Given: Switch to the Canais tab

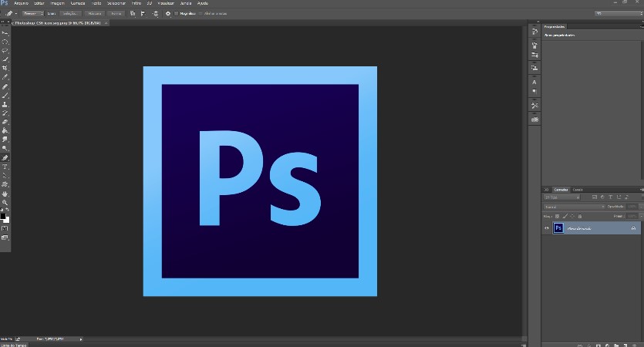Looking at the screenshot, I should 578,190.
